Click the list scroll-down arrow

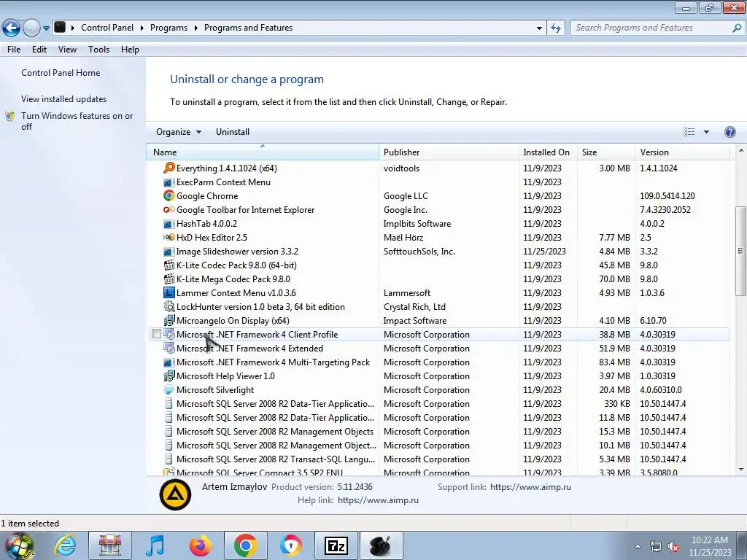pyautogui.click(x=741, y=470)
